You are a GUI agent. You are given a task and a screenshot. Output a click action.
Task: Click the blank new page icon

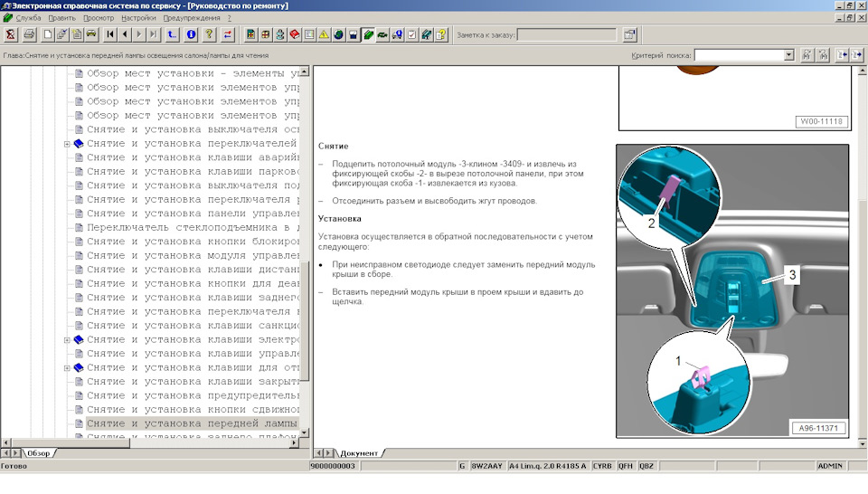tap(48, 35)
